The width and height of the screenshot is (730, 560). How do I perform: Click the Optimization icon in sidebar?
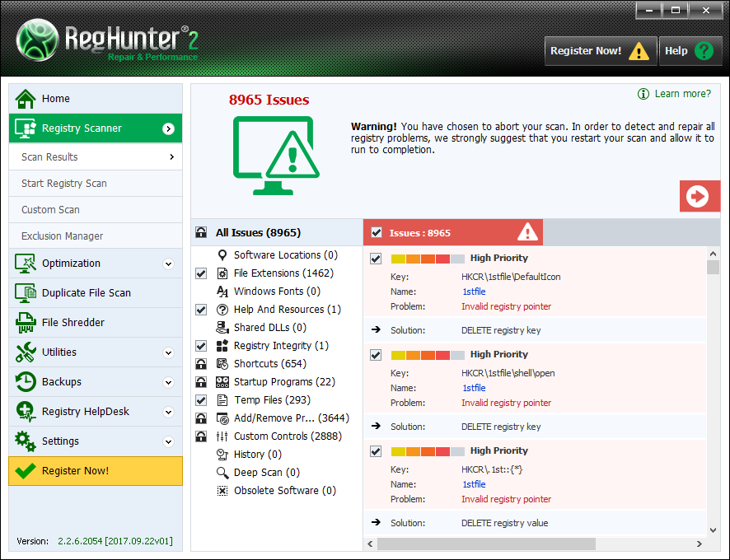pyautogui.click(x=26, y=264)
